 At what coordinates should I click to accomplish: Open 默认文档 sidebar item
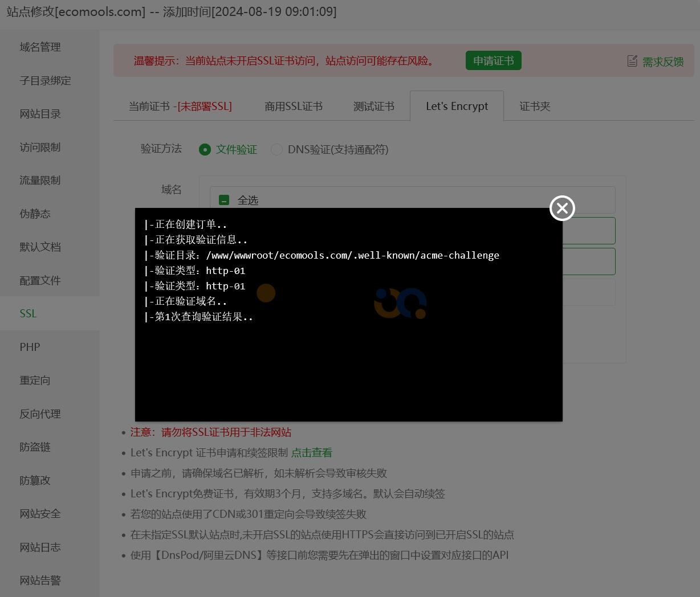40,247
